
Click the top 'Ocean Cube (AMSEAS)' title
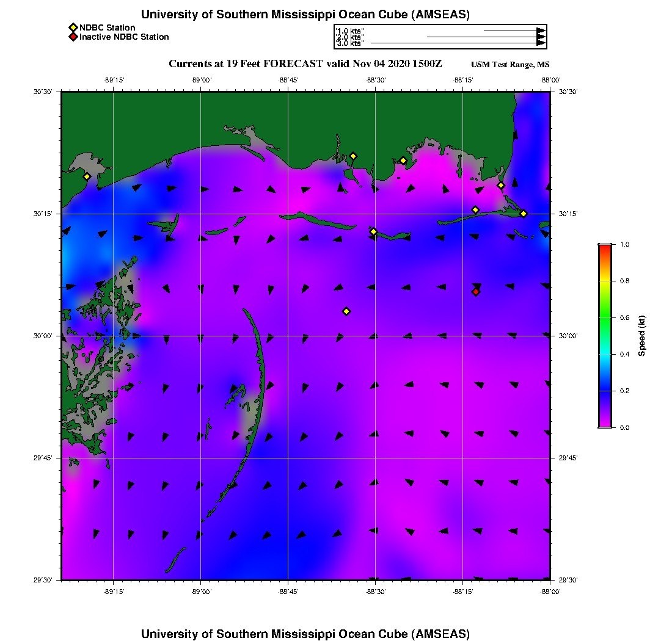coord(305,15)
